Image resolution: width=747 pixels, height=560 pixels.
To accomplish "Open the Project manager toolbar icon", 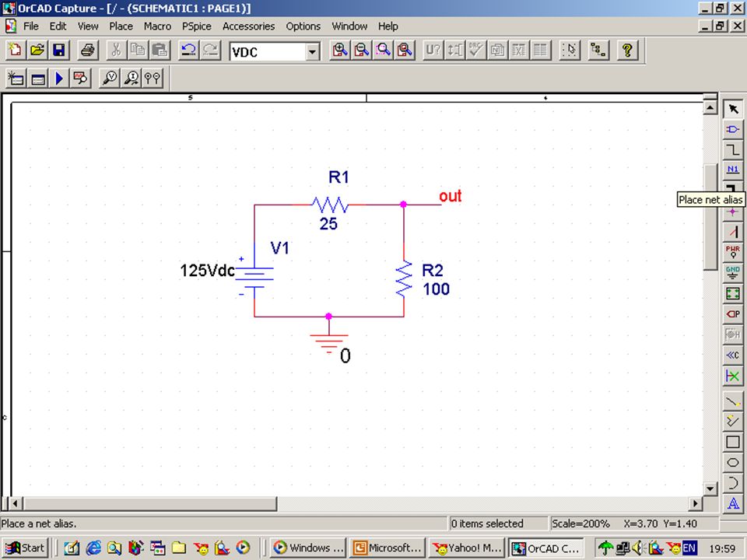I will (598, 50).
